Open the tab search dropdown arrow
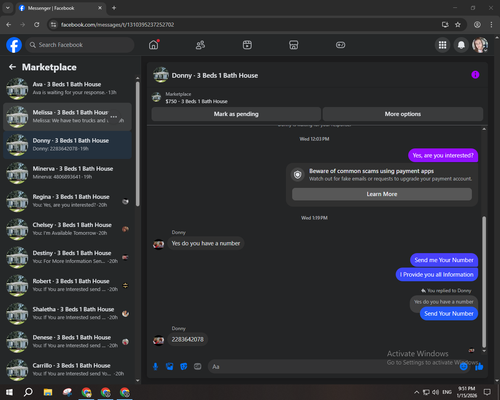The height and width of the screenshot is (400, 500). (7, 8)
